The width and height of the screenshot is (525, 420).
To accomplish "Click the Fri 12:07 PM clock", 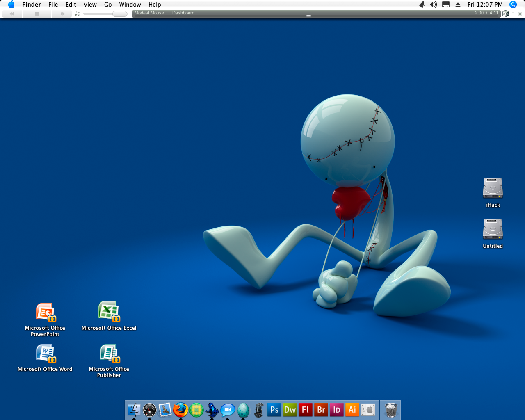I will click(485, 5).
